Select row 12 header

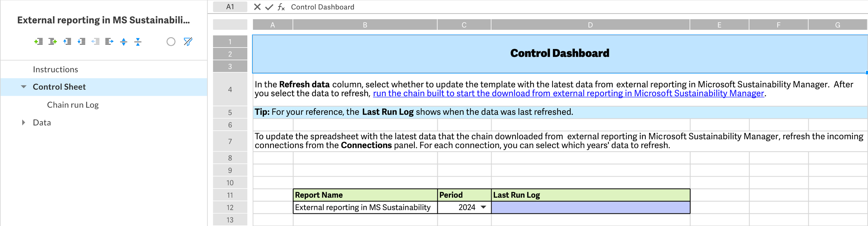pos(230,207)
